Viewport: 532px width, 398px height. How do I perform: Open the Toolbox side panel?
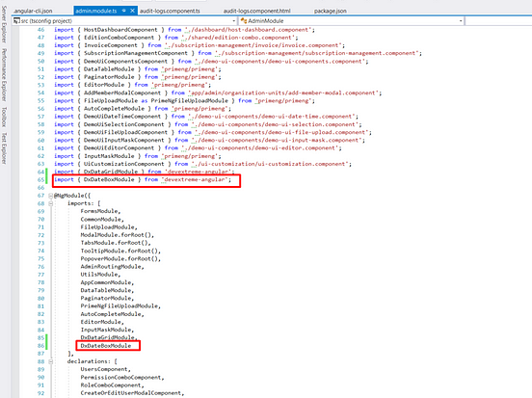pyautogui.click(x=4, y=117)
